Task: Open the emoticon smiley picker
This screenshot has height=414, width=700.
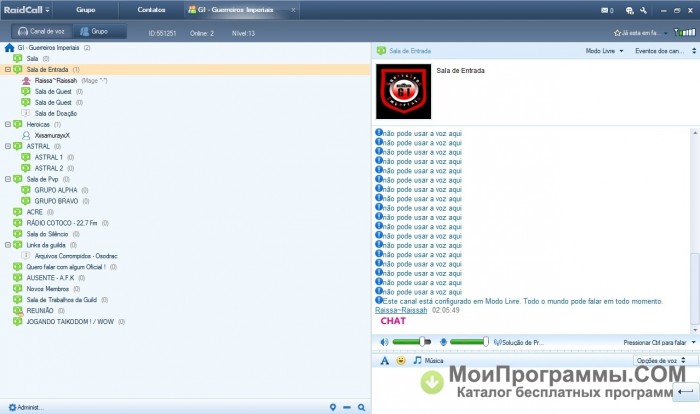Action: point(401,360)
